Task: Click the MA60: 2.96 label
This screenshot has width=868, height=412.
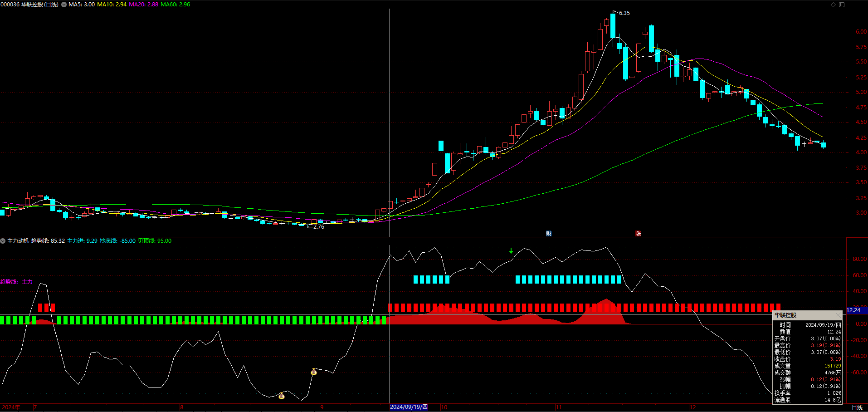Action: (176, 5)
